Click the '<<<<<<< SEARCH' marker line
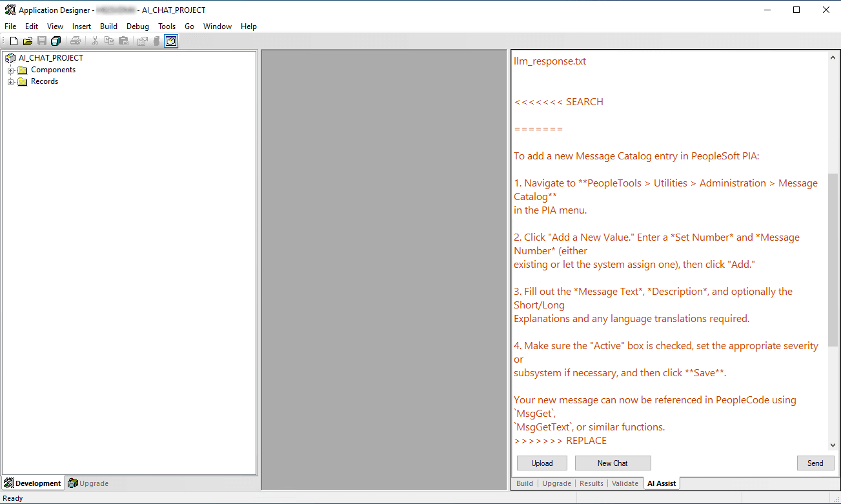The width and height of the screenshot is (841, 504). 559,102
